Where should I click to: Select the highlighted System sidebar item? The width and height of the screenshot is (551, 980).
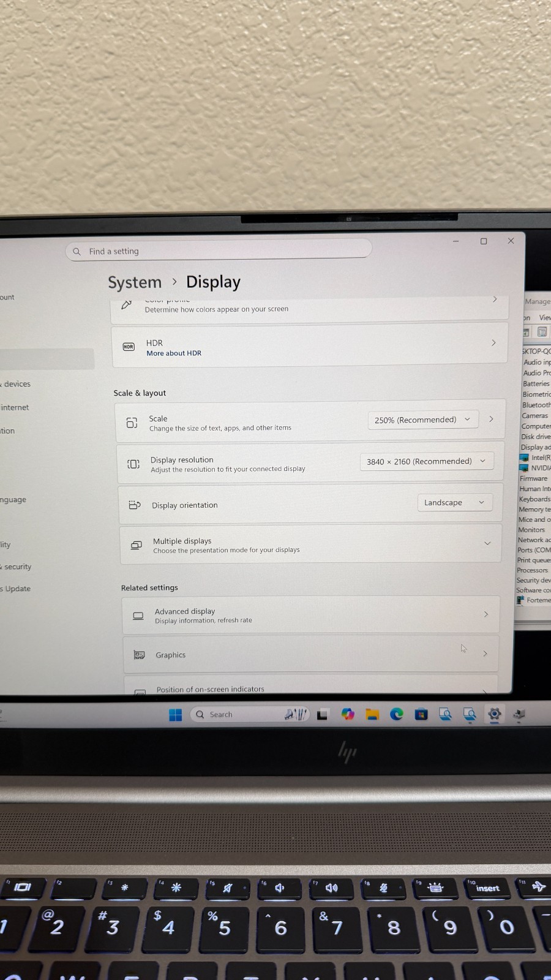tap(47, 359)
